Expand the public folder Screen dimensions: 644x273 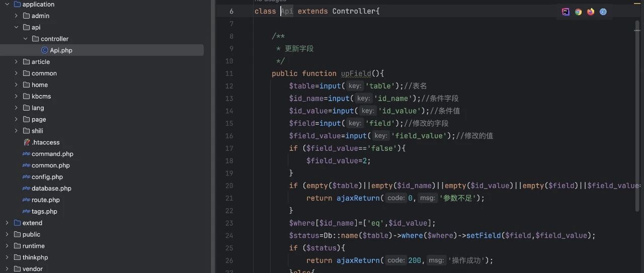(x=7, y=234)
